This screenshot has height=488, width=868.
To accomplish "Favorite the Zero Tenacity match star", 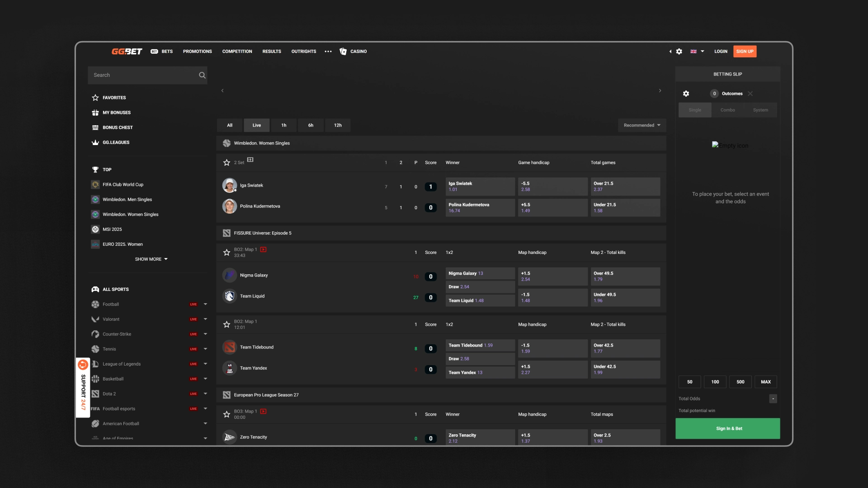I will 226,414.
